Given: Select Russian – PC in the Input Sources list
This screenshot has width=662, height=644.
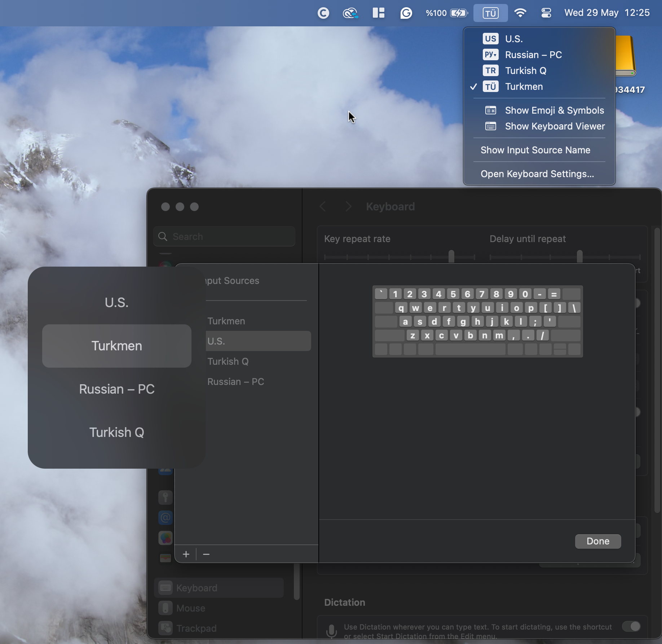Looking at the screenshot, I should [259, 382].
